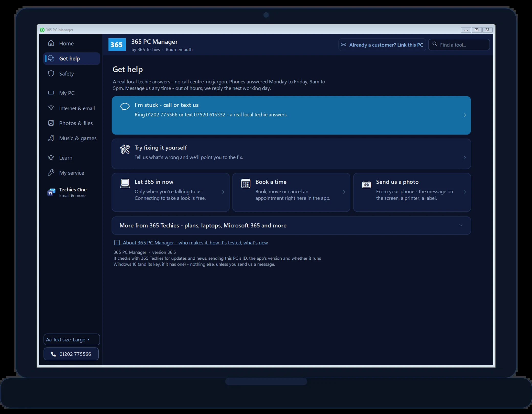The width and height of the screenshot is (532, 414).
Task: Click the info icon beside About 365 PC Manager
Action: [117, 243]
